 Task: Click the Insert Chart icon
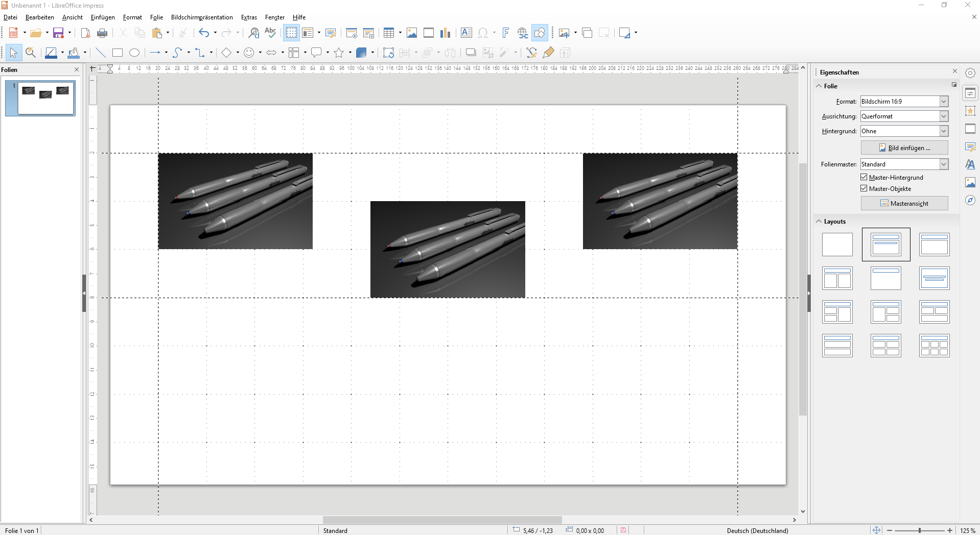[446, 33]
